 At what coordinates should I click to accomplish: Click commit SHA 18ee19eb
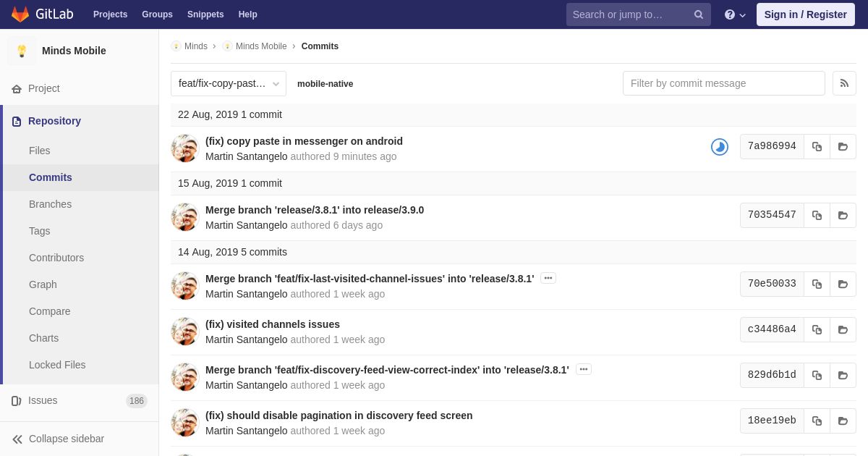click(x=772, y=421)
